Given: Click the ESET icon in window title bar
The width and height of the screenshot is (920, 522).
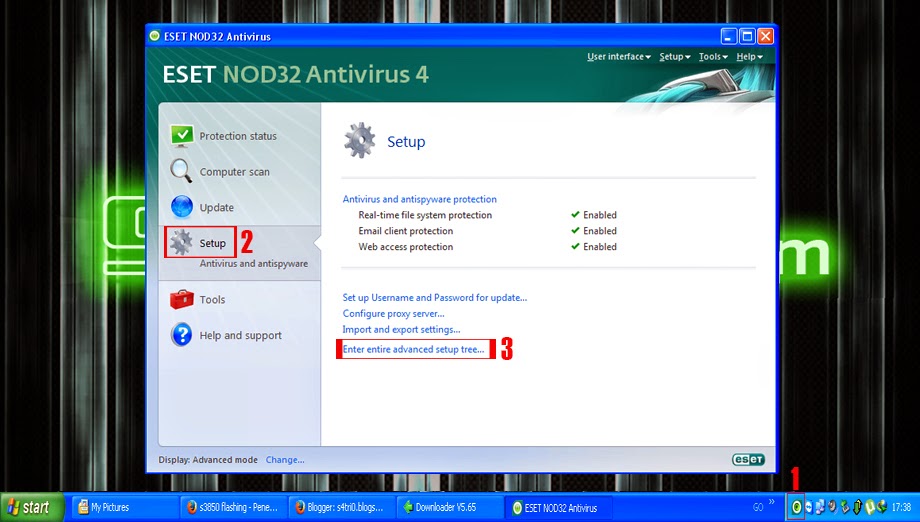Looking at the screenshot, I should tap(154, 36).
